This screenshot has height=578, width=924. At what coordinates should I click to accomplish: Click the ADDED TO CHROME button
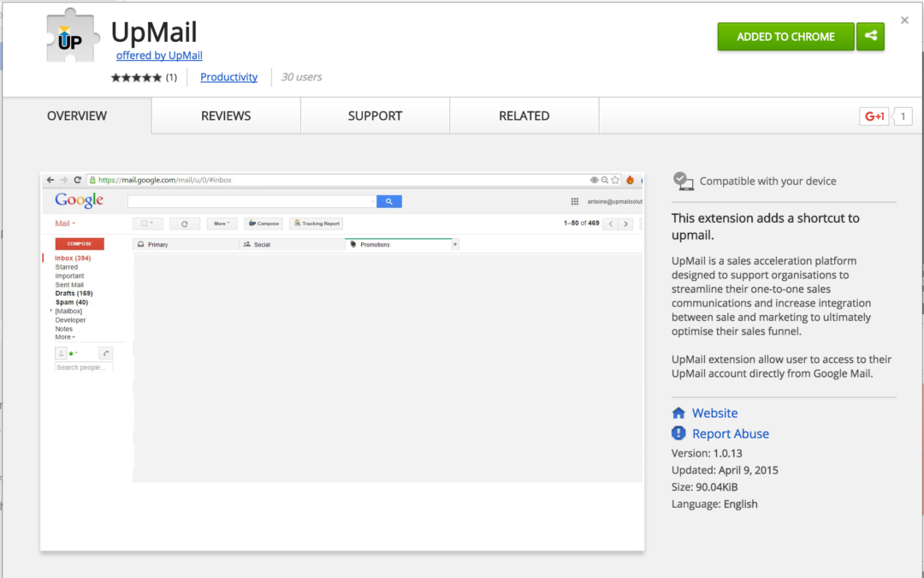point(785,37)
